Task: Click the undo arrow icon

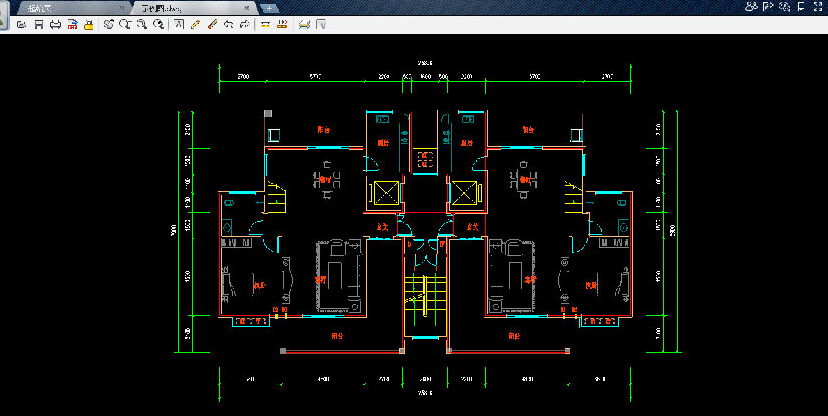Action: pos(229,24)
